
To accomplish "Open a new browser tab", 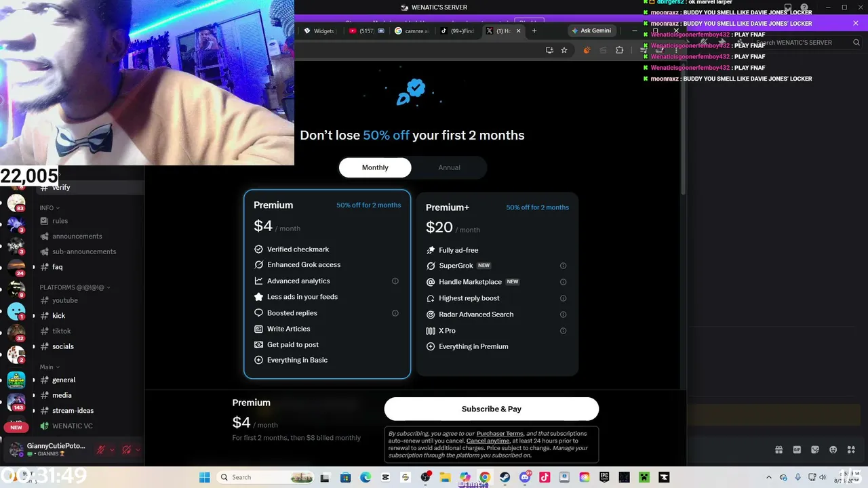I will tap(534, 30).
